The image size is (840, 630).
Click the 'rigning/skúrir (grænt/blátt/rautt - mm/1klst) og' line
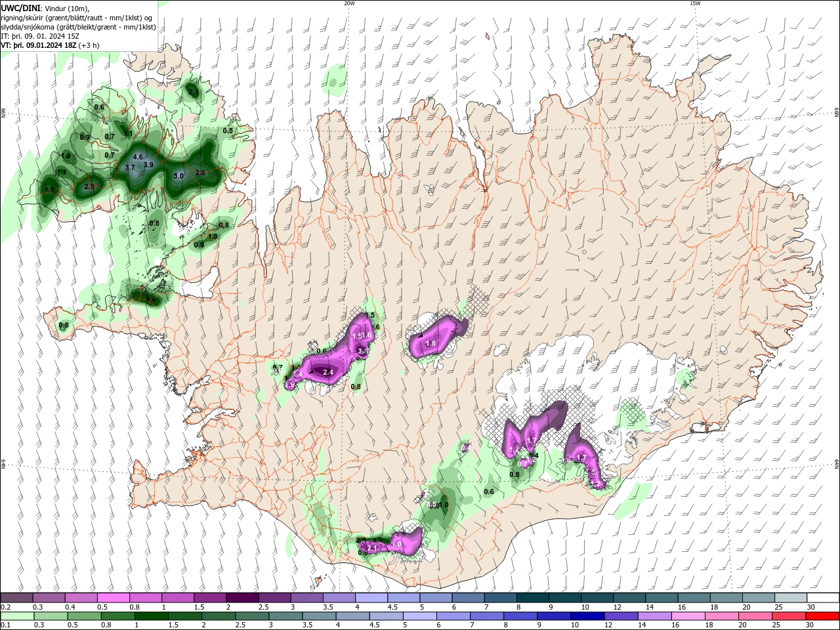click(77, 17)
